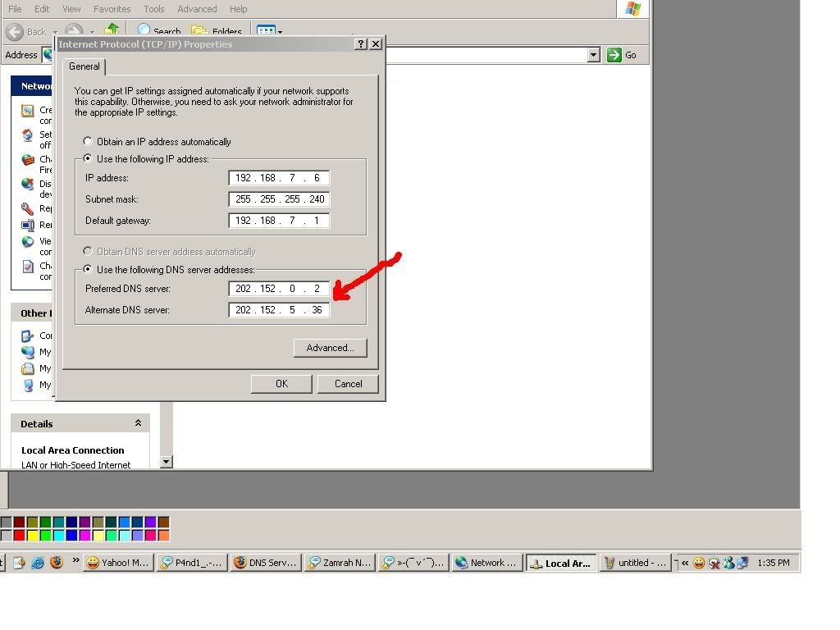Screen dimensions: 840x630
Task: Click the Back arrow icon in Network Connections
Action: pyautogui.click(x=15, y=32)
